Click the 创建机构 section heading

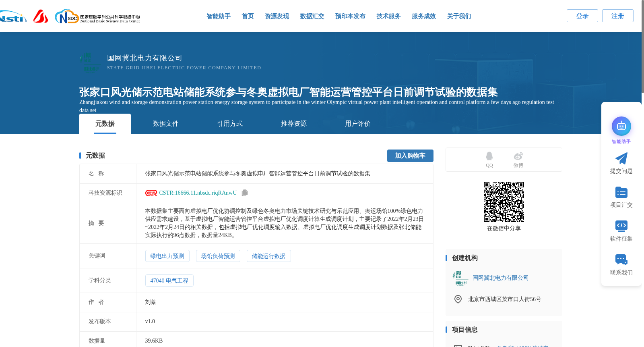click(x=465, y=258)
